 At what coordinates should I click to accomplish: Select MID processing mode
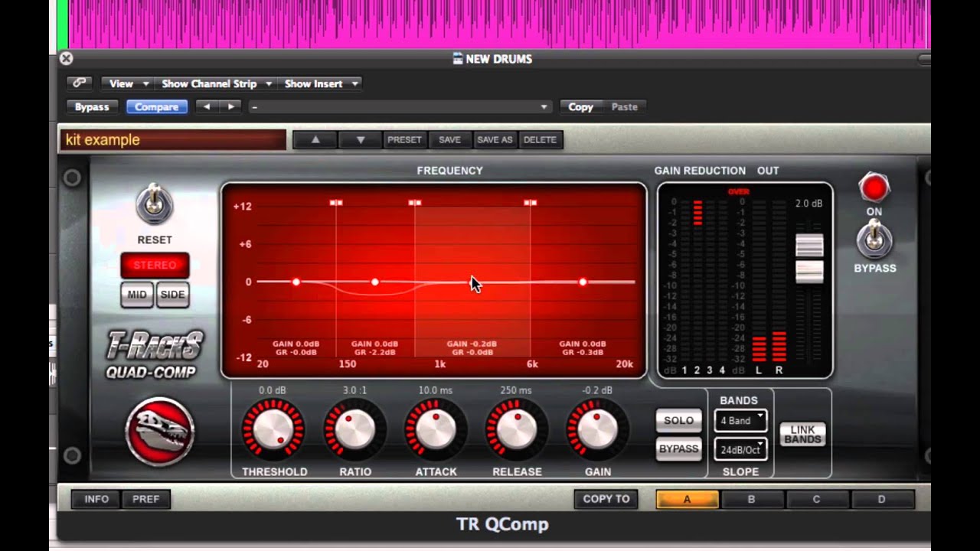pyautogui.click(x=137, y=295)
